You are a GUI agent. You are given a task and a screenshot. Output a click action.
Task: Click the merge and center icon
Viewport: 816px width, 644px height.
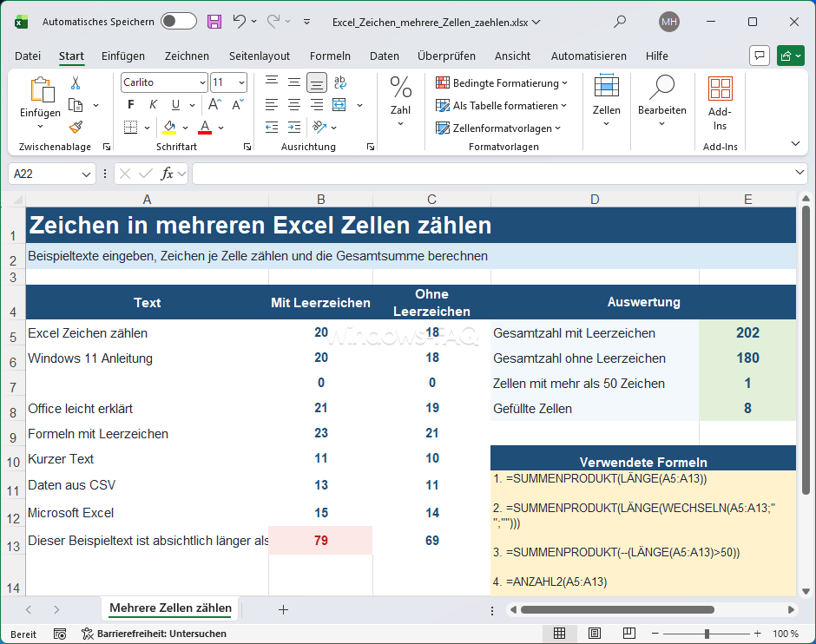tap(339, 104)
